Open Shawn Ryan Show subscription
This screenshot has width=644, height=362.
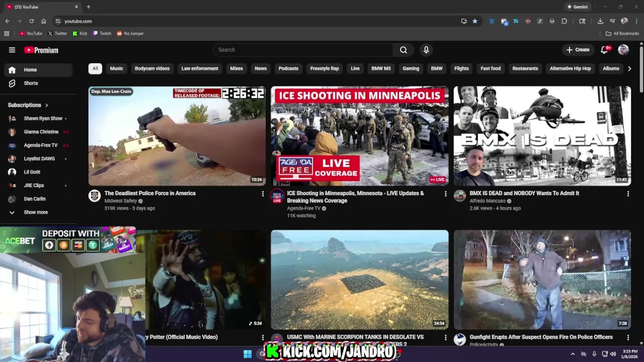[38, 119]
